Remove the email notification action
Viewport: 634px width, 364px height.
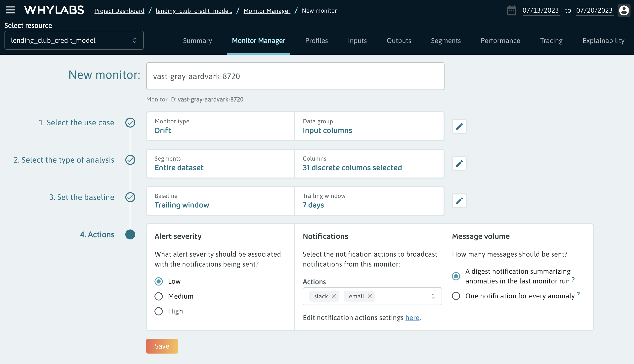point(369,296)
